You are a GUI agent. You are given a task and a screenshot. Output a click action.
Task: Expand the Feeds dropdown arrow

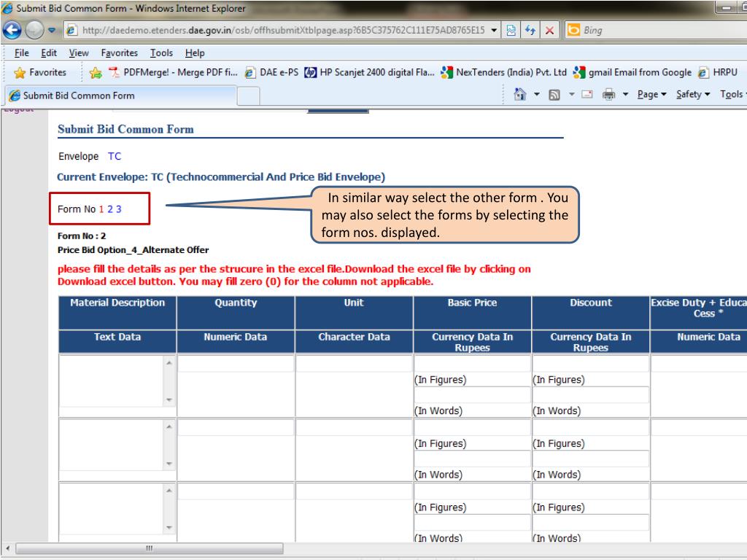point(571,94)
